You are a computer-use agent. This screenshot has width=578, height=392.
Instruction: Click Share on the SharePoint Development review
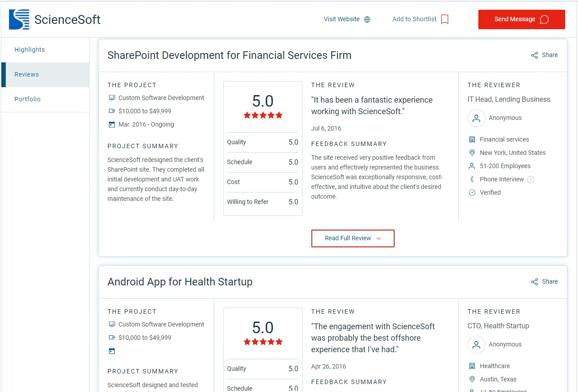pyautogui.click(x=544, y=55)
